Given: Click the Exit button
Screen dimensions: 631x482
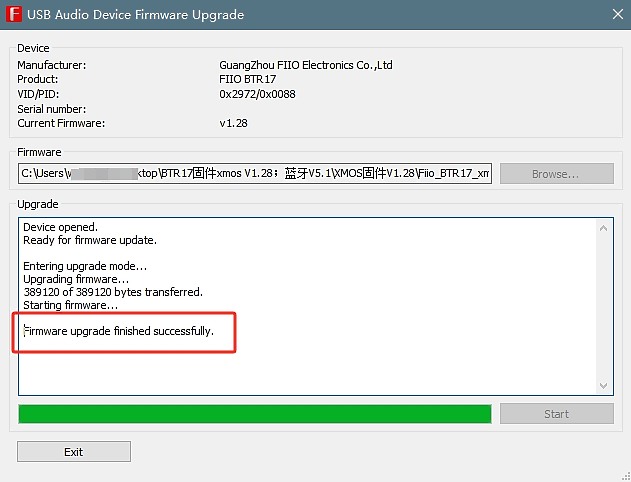Looking at the screenshot, I should [x=74, y=451].
